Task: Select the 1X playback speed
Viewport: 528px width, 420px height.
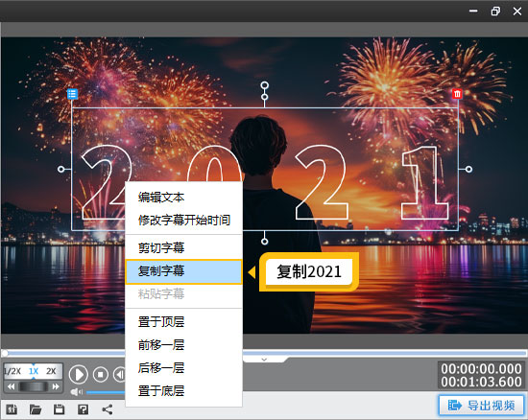Action: tap(34, 371)
